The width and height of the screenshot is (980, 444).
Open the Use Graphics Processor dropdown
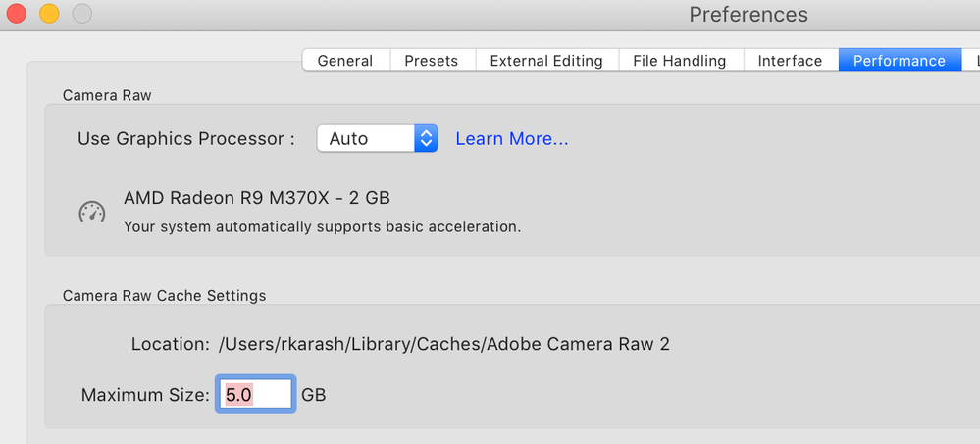click(377, 138)
